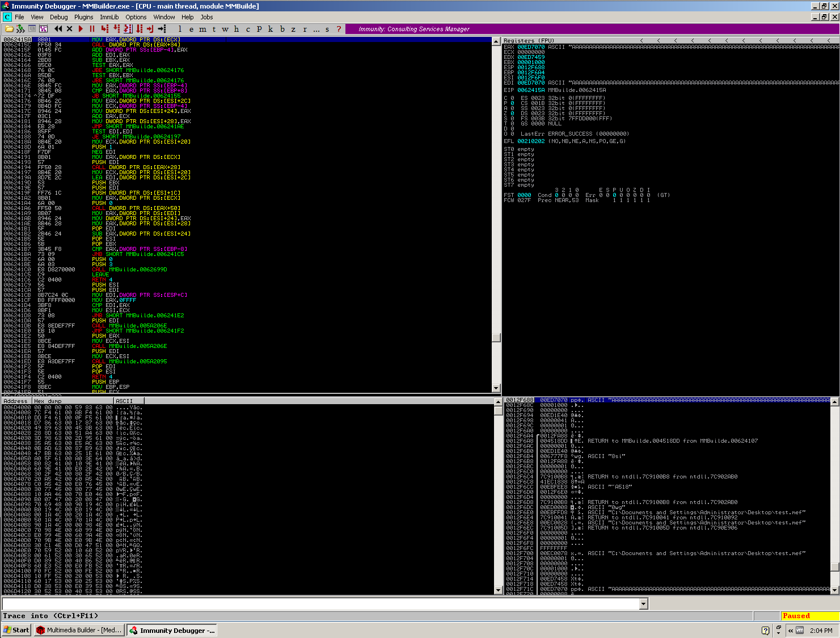Show breakpoints with the 'b' button
The width and height of the screenshot is (840, 638).
coord(282,29)
